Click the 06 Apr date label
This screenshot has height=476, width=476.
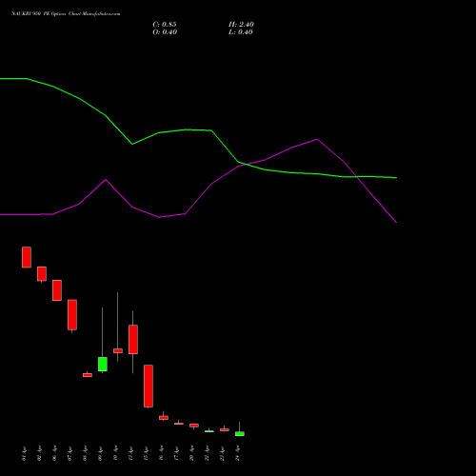point(55,453)
